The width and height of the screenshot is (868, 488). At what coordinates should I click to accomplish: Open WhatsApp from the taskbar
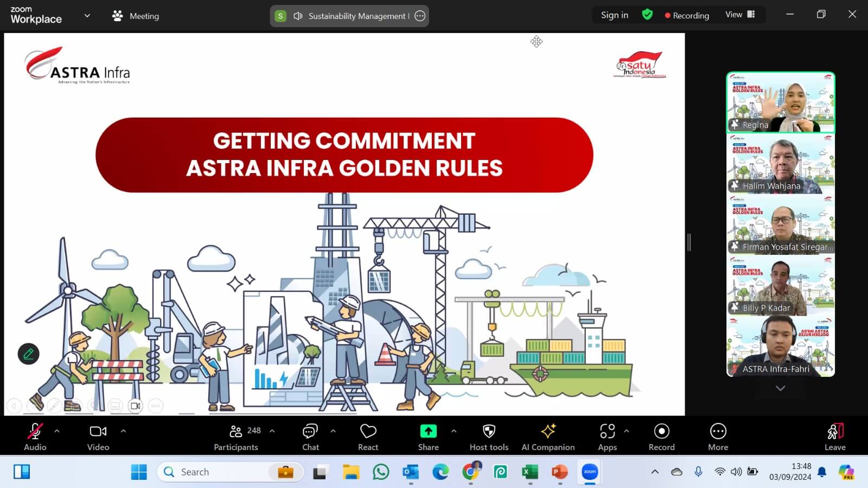[381, 472]
